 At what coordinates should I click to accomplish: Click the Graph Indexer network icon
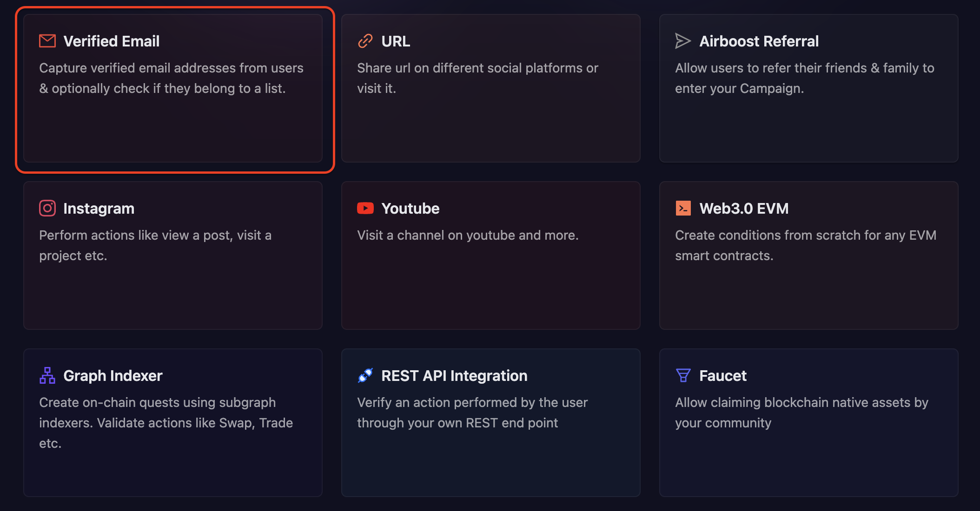coord(47,375)
